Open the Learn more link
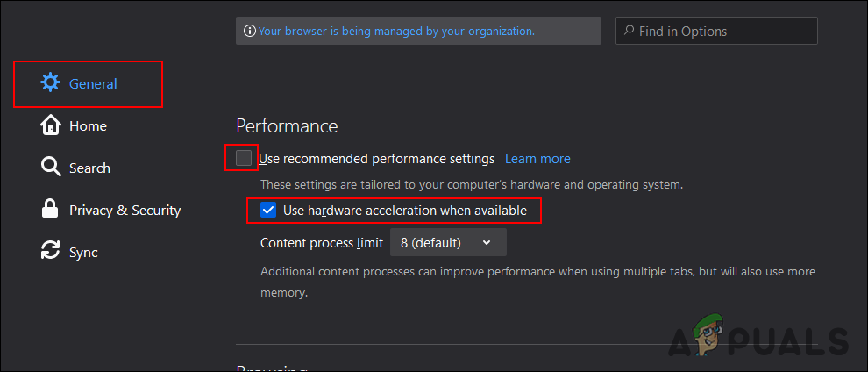This screenshot has width=868, height=372. (x=537, y=159)
